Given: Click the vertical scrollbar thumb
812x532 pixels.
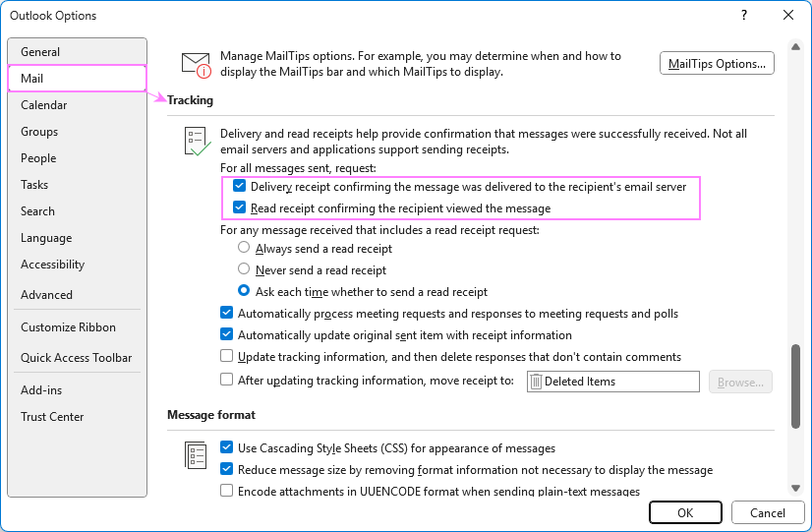Looking at the screenshot, I should click(x=795, y=385).
